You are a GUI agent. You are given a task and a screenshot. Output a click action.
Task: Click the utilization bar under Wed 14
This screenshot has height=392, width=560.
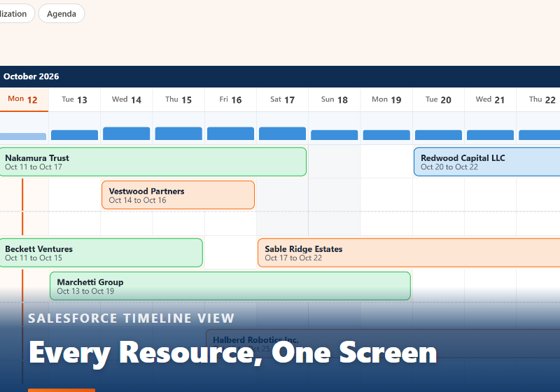pos(127,134)
